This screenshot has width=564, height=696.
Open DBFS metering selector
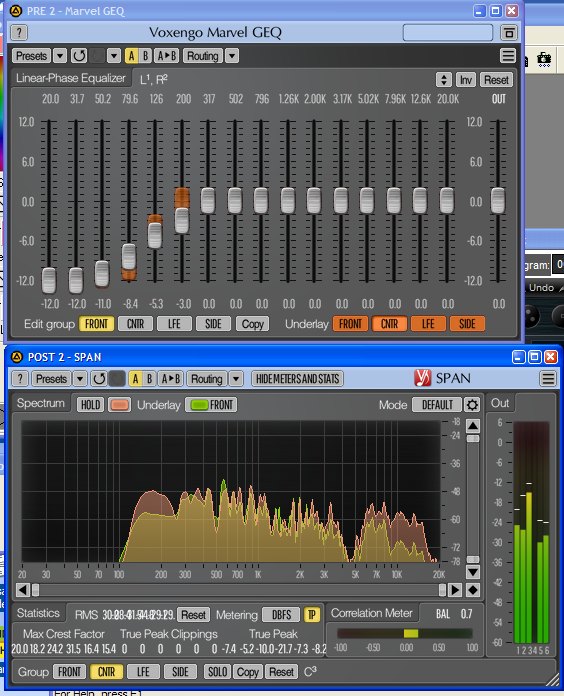point(281,615)
